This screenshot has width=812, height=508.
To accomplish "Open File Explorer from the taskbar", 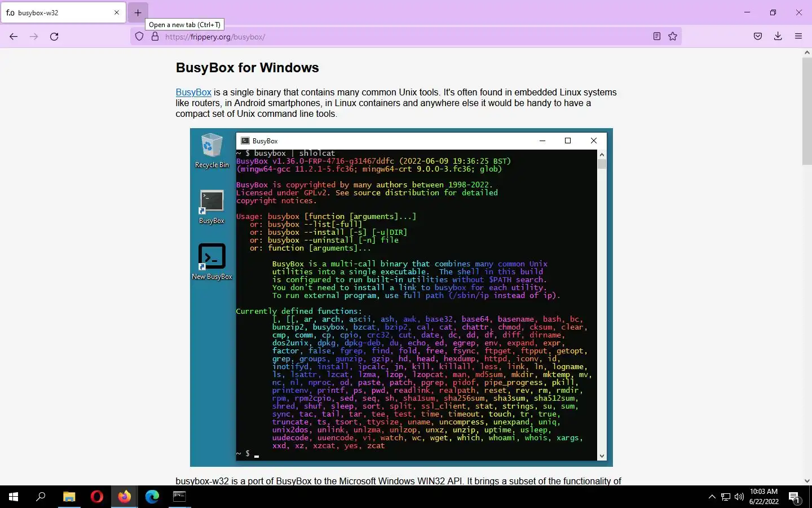I will [69, 497].
